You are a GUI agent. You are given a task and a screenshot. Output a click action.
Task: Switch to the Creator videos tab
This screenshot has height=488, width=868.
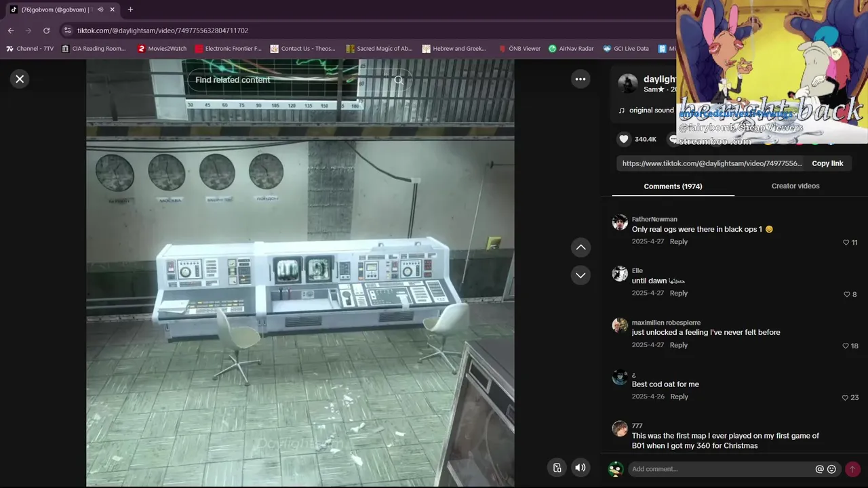795,186
